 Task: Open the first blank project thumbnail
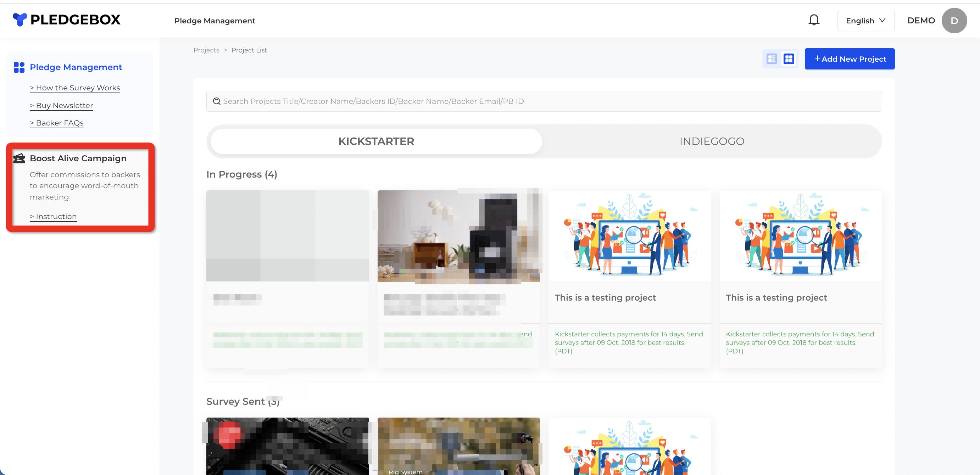tap(288, 236)
